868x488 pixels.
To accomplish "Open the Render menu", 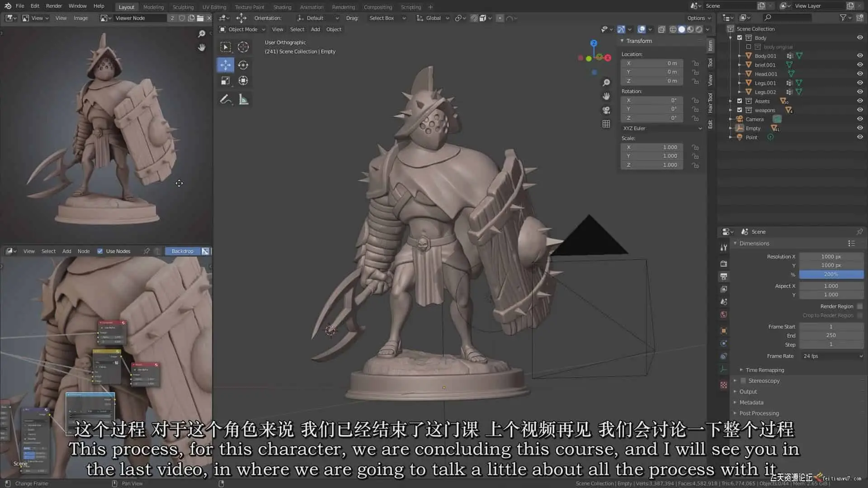I will click(54, 6).
